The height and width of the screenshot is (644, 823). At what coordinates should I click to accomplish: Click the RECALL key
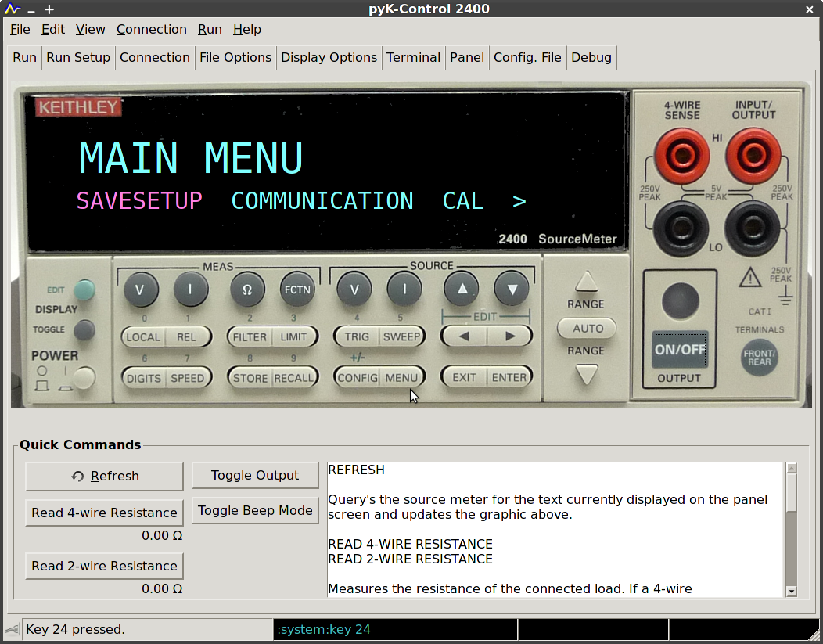pyautogui.click(x=294, y=378)
